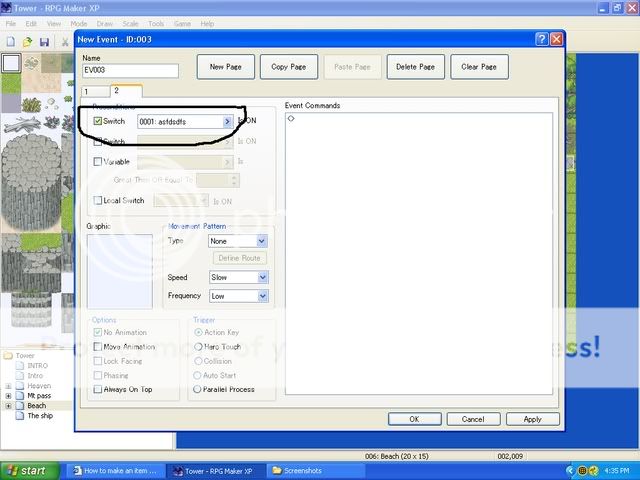This screenshot has width=640, height=480.
Task: Enable the Variable condition checkbox
Action: (97, 161)
